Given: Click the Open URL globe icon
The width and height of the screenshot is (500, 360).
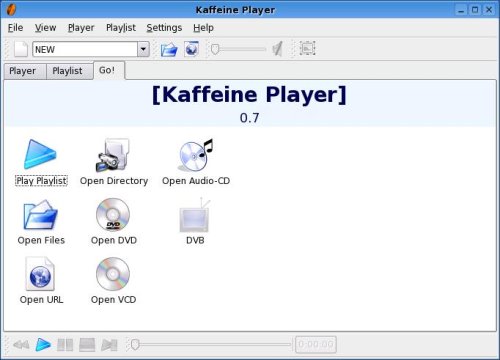Looking at the screenshot, I should click(x=40, y=274).
